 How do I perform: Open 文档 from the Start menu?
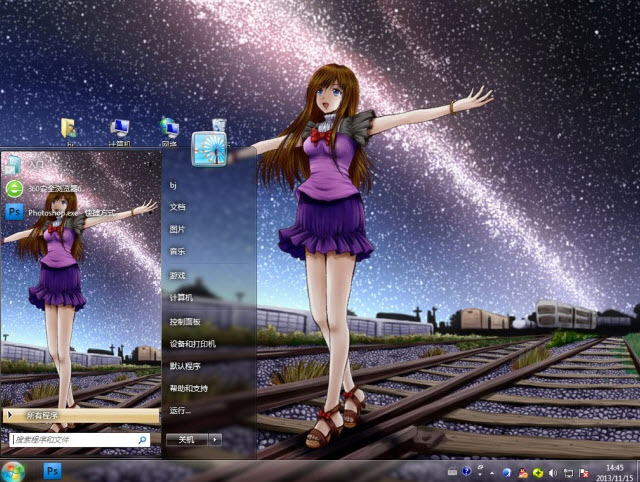point(178,206)
